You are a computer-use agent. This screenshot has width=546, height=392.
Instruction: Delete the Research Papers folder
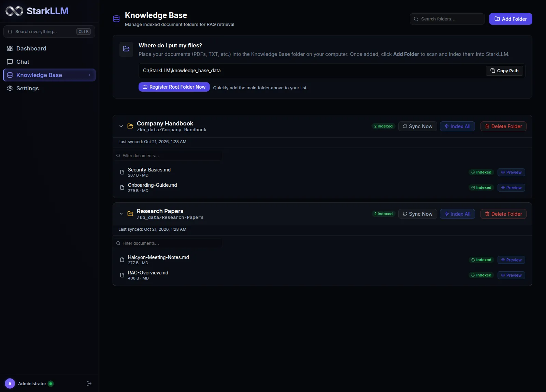click(x=503, y=214)
